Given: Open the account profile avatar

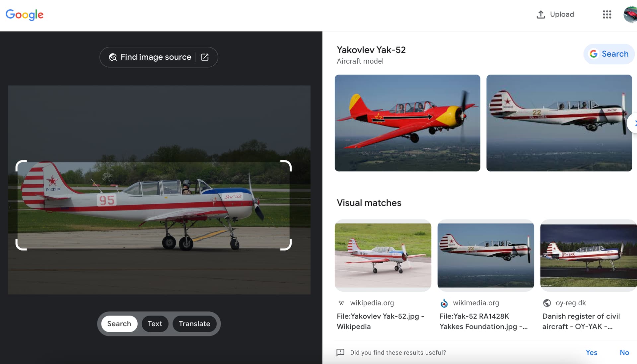Looking at the screenshot, I should click(630, 15).
